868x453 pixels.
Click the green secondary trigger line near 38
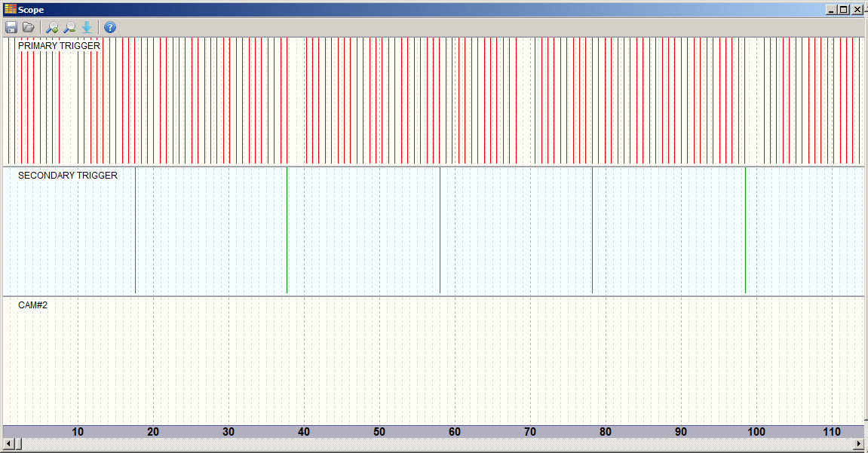tap(287, 230)
